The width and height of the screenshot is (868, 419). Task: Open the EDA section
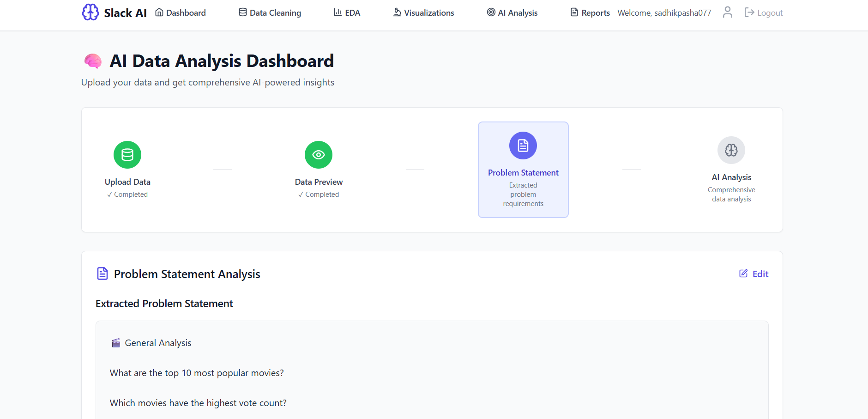point(347,12)
